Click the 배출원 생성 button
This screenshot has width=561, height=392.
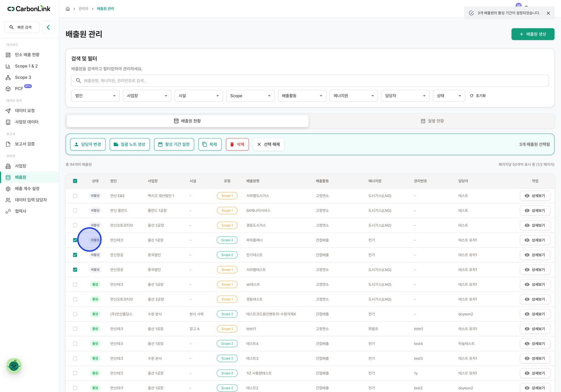coord(533,34)
